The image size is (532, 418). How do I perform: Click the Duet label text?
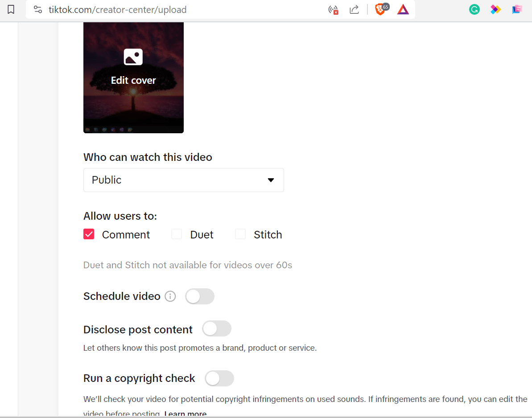tap(202, 234)
